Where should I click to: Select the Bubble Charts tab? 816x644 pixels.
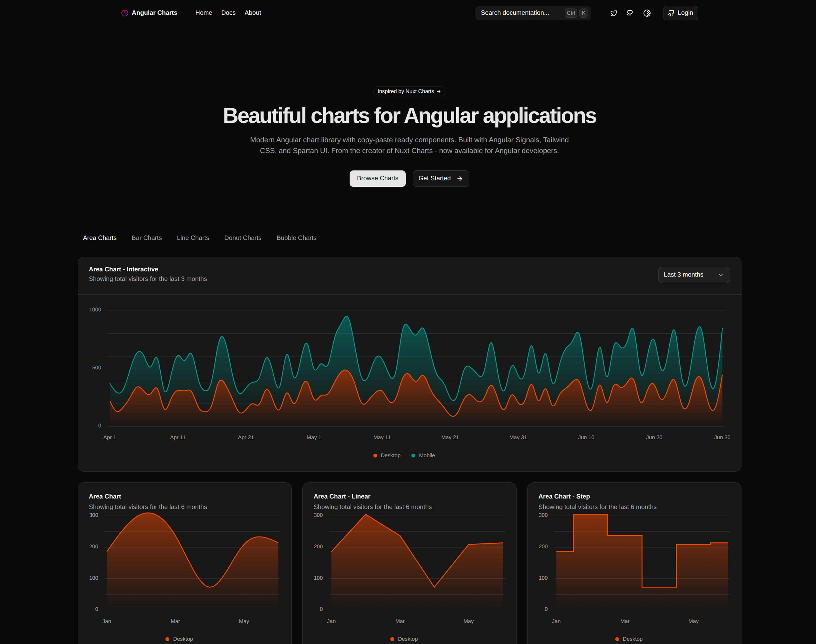296,238
